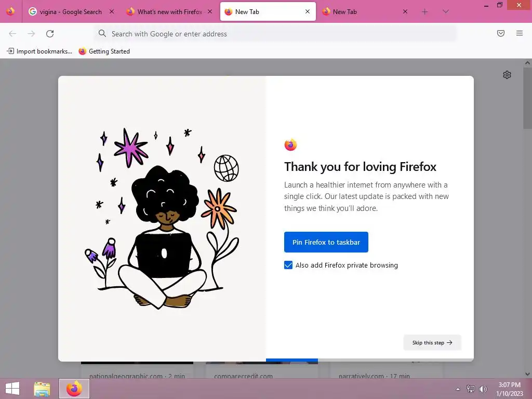The height and width of the screenshot is (399, 532).
Task: Open network status tray icon
Action: (471, 389)
